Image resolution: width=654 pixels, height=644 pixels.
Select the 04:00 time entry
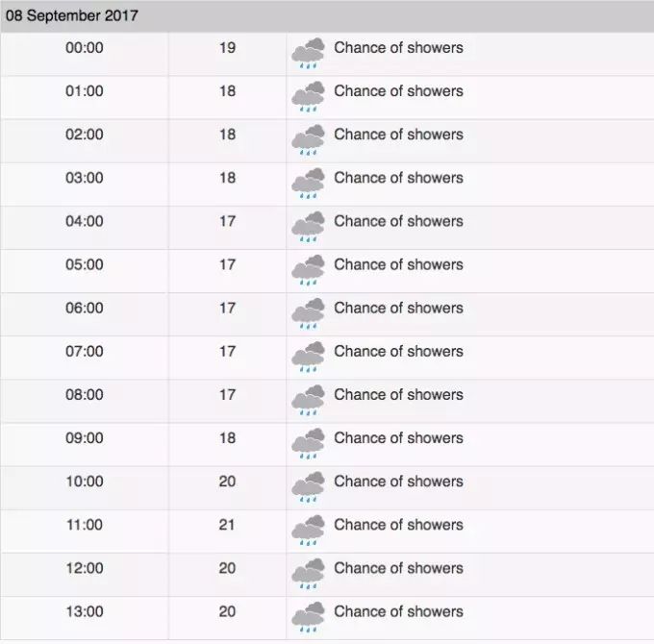click(85, 221)
